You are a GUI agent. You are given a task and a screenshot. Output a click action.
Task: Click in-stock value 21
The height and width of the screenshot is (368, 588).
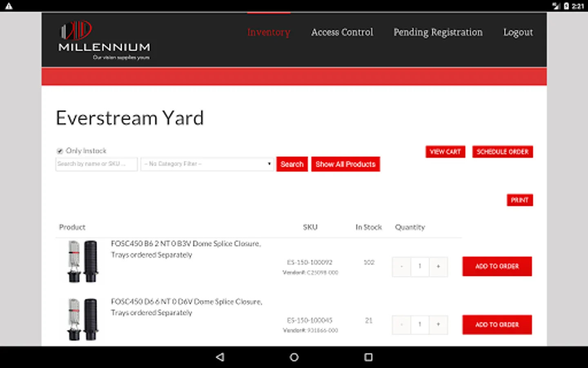tap(369, 321)
